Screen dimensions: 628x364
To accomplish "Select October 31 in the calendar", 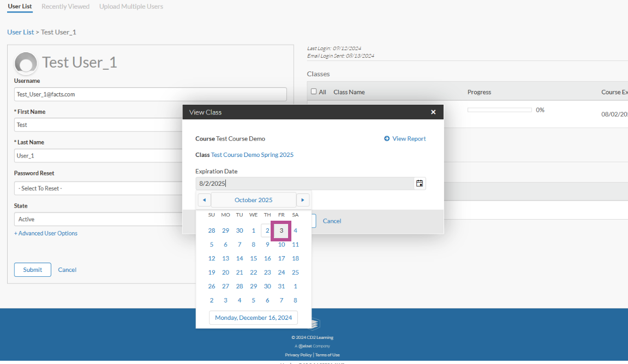I will click(x=282, y=287).
